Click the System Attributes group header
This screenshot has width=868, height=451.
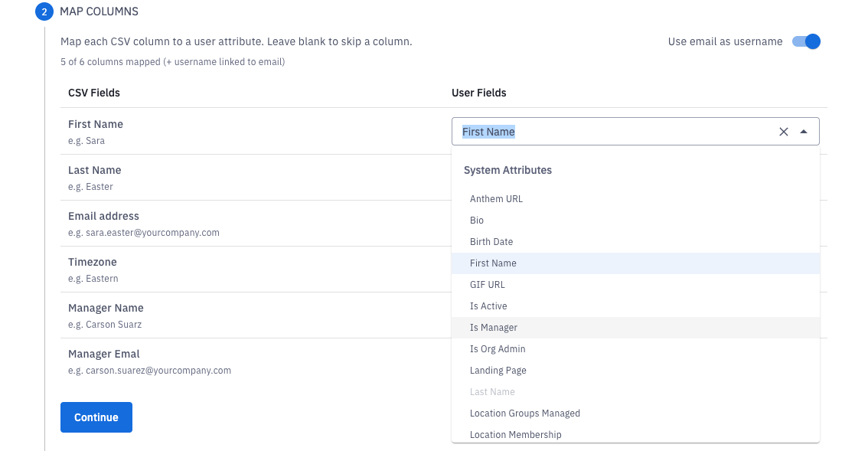(507, 170)
